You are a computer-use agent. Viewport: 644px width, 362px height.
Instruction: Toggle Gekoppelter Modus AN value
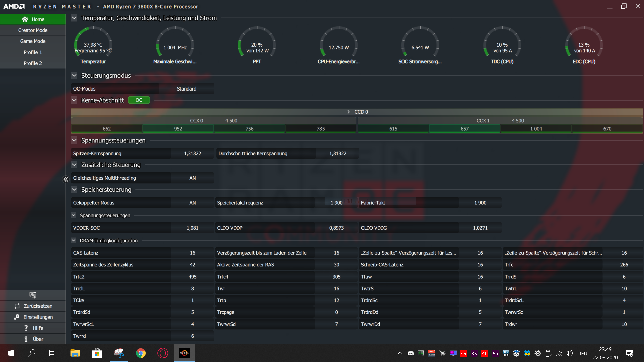pos(192,203)
